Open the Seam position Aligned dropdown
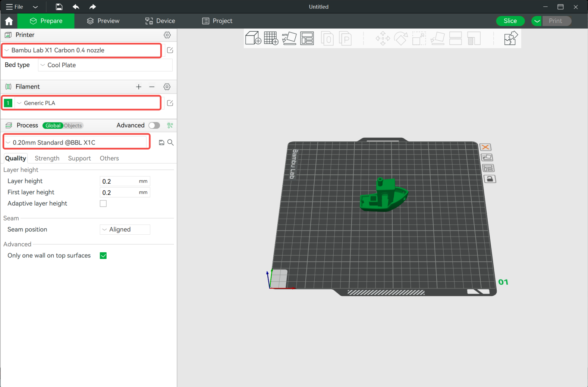 coord(125,230)
